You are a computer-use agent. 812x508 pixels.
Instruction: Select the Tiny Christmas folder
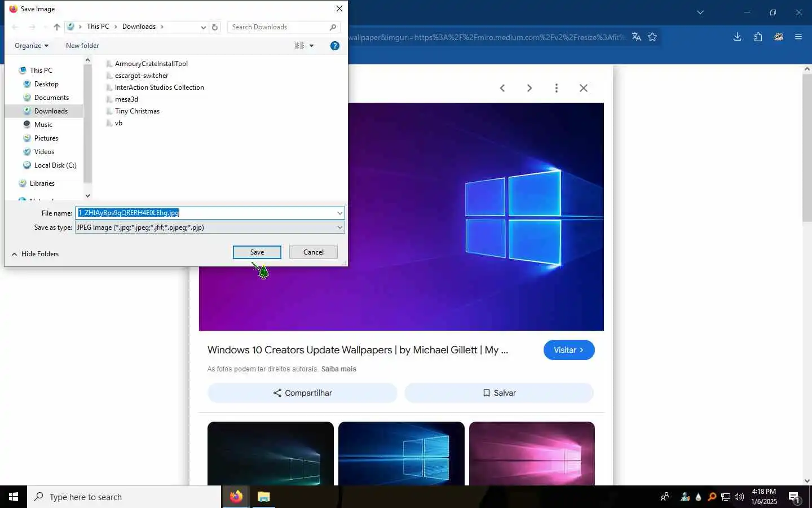[x=137, y=111]
